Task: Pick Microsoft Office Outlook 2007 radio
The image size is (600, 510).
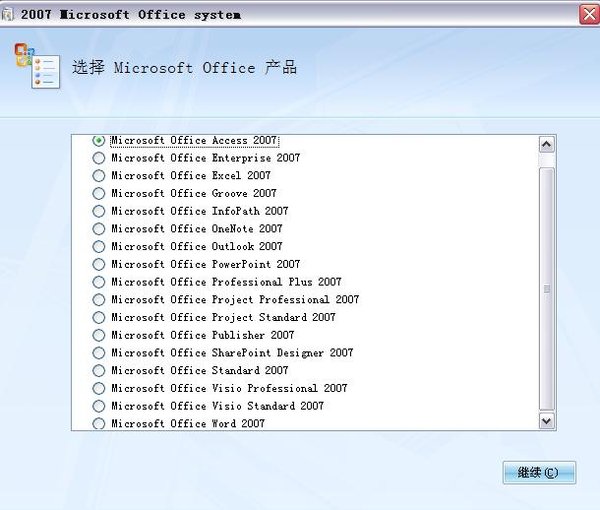Action: click(x=98, y=246)
